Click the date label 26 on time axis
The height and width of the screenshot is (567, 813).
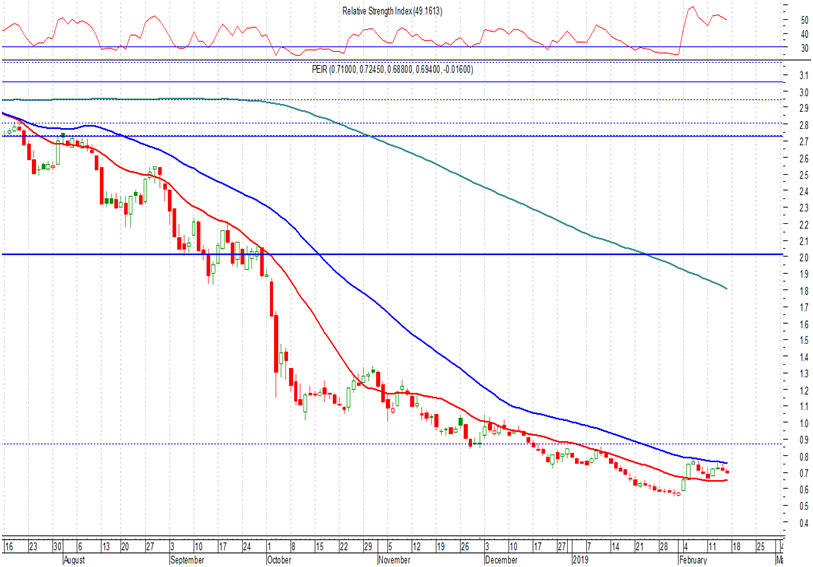(465, 547)
